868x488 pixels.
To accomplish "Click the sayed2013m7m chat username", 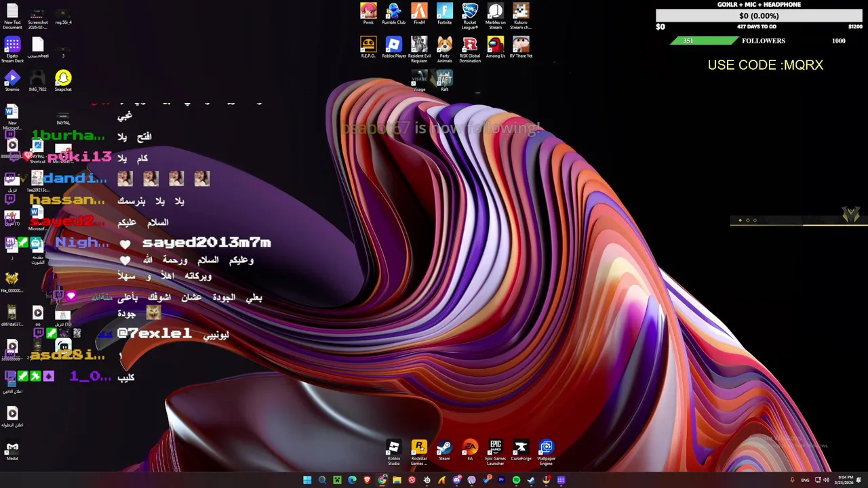I will point(206,243).
